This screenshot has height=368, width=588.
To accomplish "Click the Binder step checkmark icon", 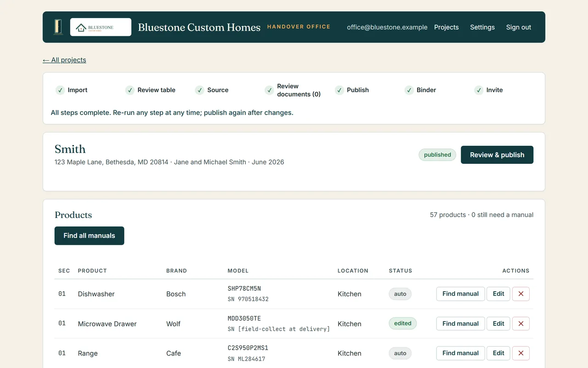I will point(409,90).
